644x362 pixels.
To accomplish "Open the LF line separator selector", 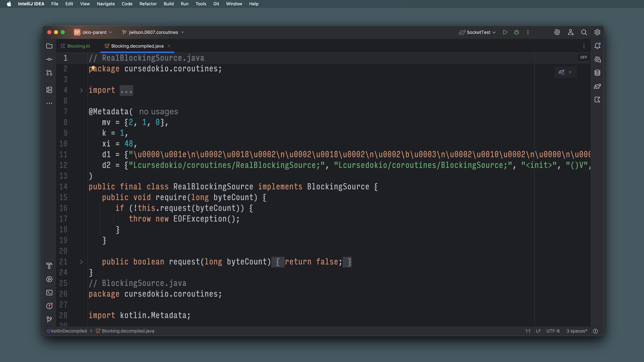I will (x=538, y=331).
